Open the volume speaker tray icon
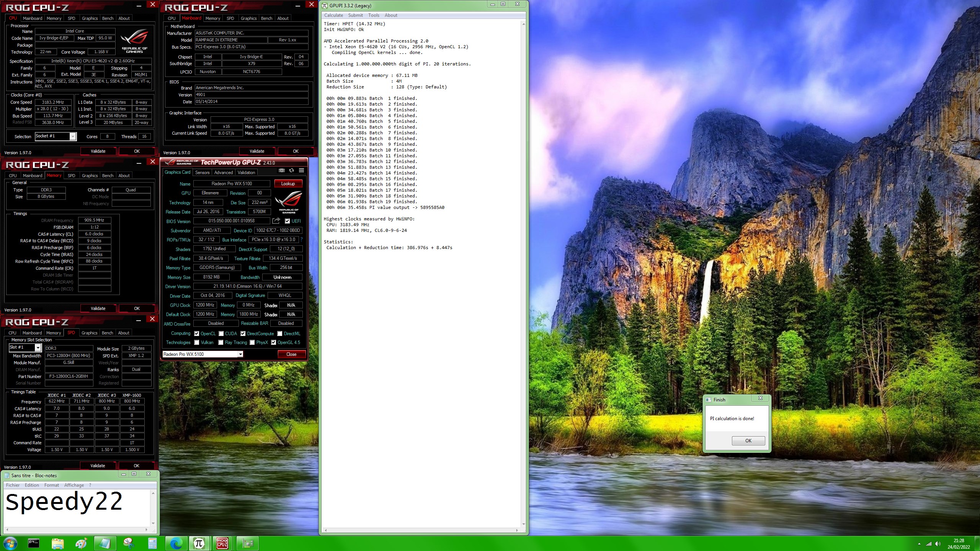This screenshot has width=980, height=551. [938, 544]
